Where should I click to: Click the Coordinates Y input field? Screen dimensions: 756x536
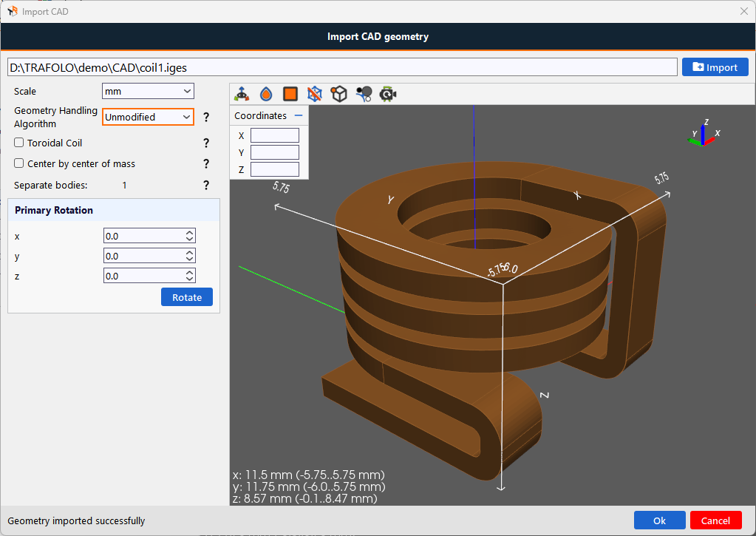coord(275,152)
